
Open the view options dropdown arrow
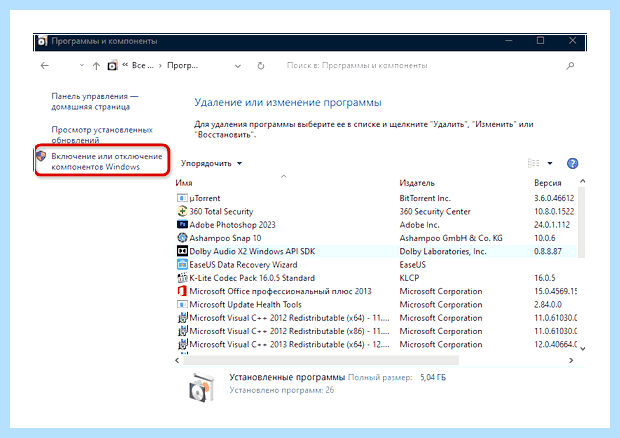[x=550, y=163]
